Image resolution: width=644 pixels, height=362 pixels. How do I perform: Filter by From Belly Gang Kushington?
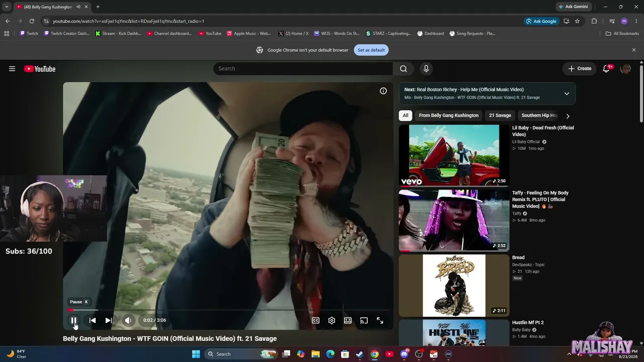coord(449,115)
